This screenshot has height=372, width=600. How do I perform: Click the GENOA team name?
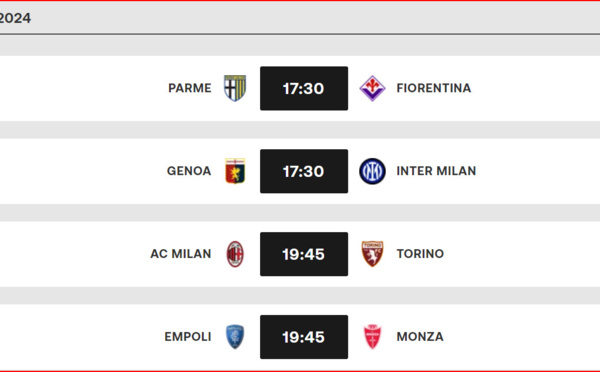189,171
